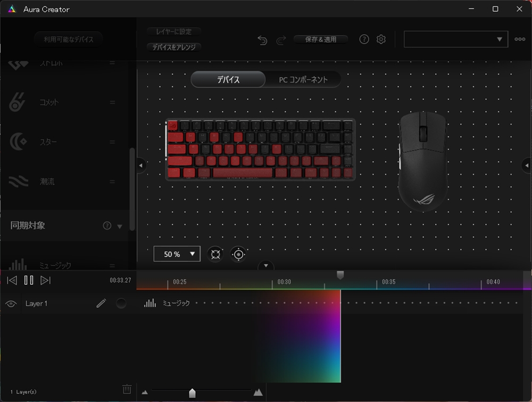
Task: Click the 00:35 mark on timeline ruler
Action: 388,282
